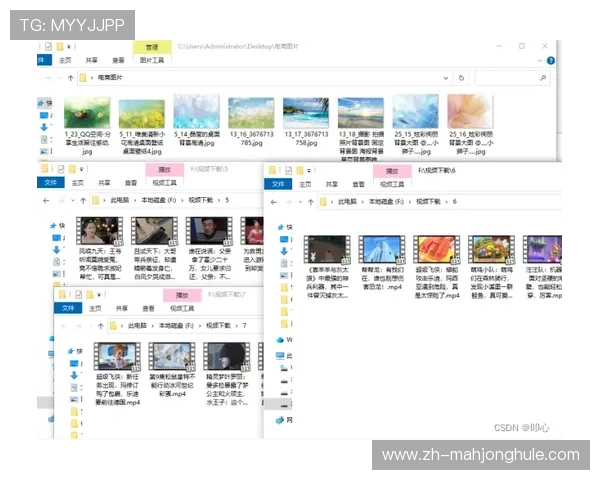Click Quick access star in folder 6 sidebar
This screenshot has height=480, width=600.
point(281,227)
